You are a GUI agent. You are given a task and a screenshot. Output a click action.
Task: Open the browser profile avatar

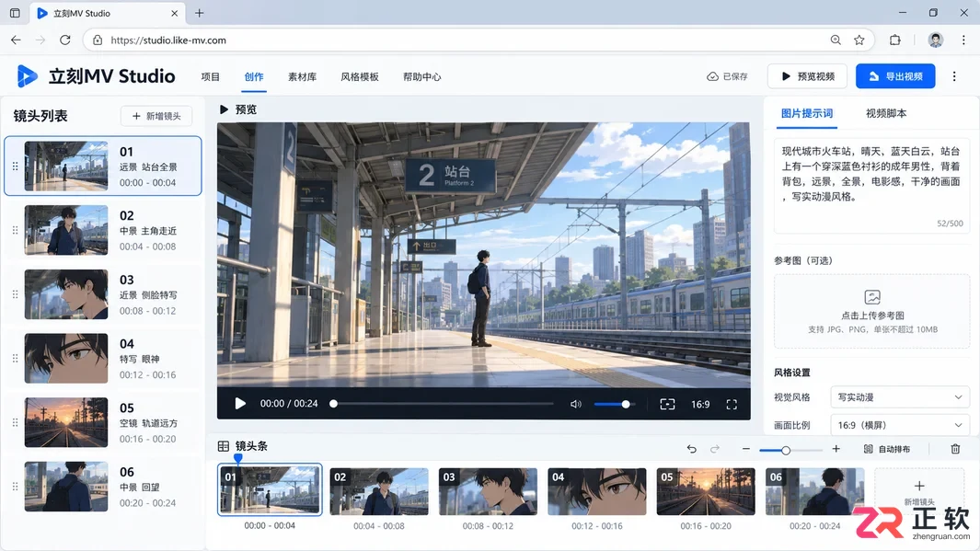point(936,40)
